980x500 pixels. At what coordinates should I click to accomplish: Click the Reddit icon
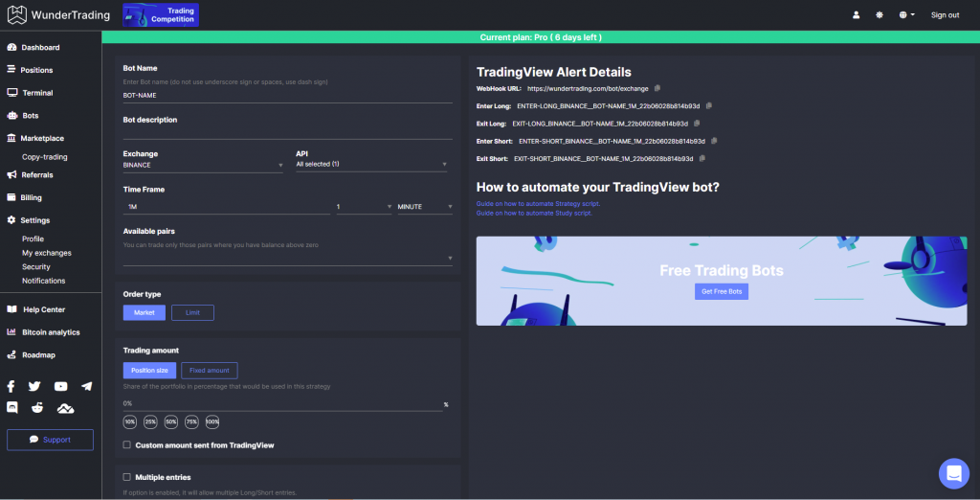pos(37,408)
